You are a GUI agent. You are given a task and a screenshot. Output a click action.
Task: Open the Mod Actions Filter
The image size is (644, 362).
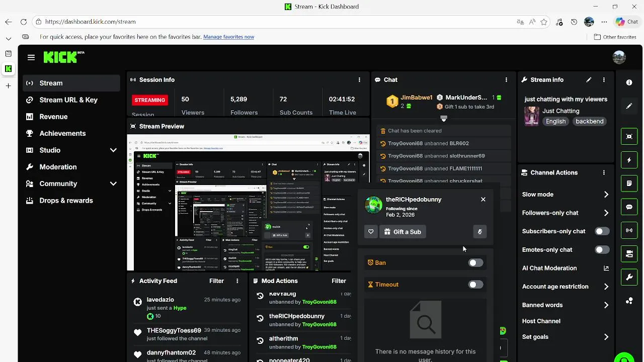pyautogui.click(x=339, y=281)
